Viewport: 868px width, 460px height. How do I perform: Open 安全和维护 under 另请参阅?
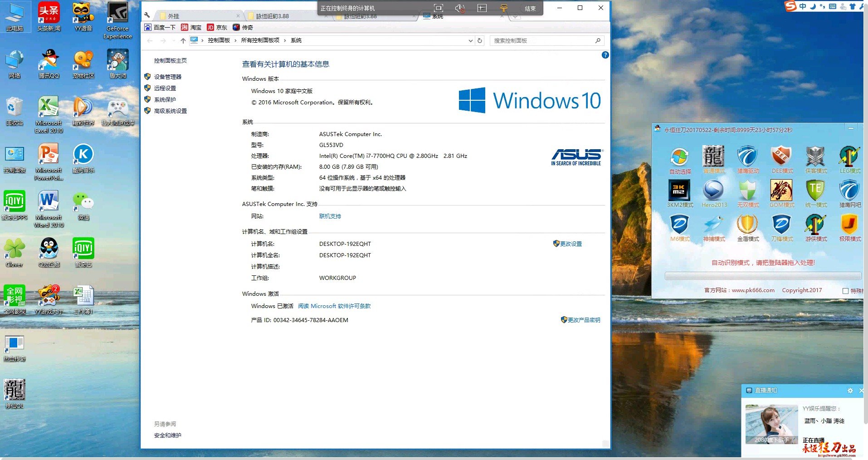pyautogui.click(x=167, y=435)
